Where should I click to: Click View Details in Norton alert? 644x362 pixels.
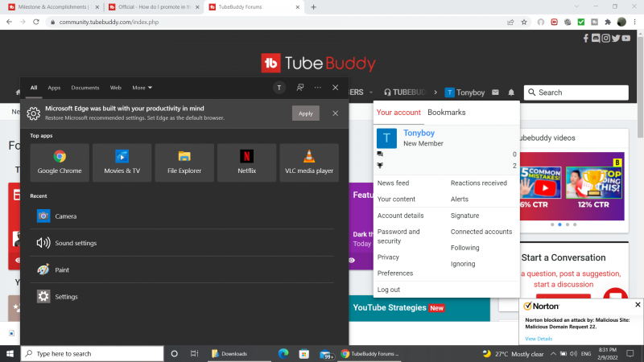click(539, 339)
